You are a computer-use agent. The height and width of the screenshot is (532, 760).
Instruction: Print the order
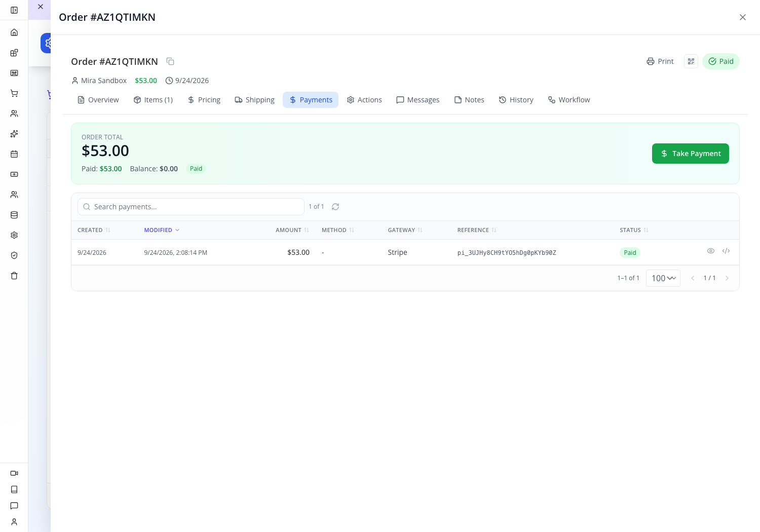pyautogui.click(x=660, y=61)
